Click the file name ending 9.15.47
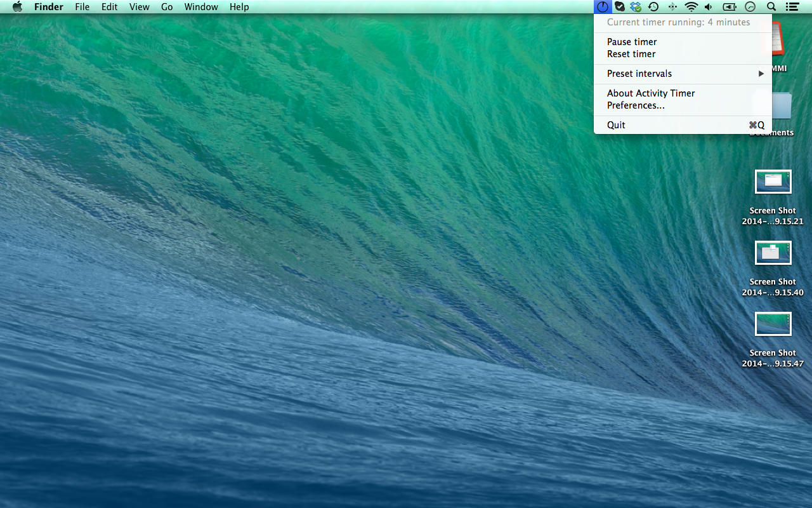Viewport: 812px width, 508px height. 773,358
